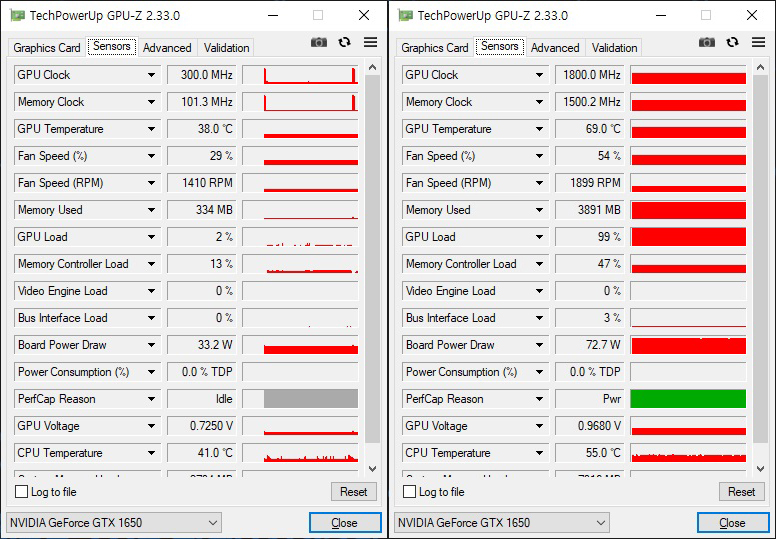This screenshot has height=539, width=776.
Task: Click scroll-down arrow in left window
Action: click(x=373, y=468)
